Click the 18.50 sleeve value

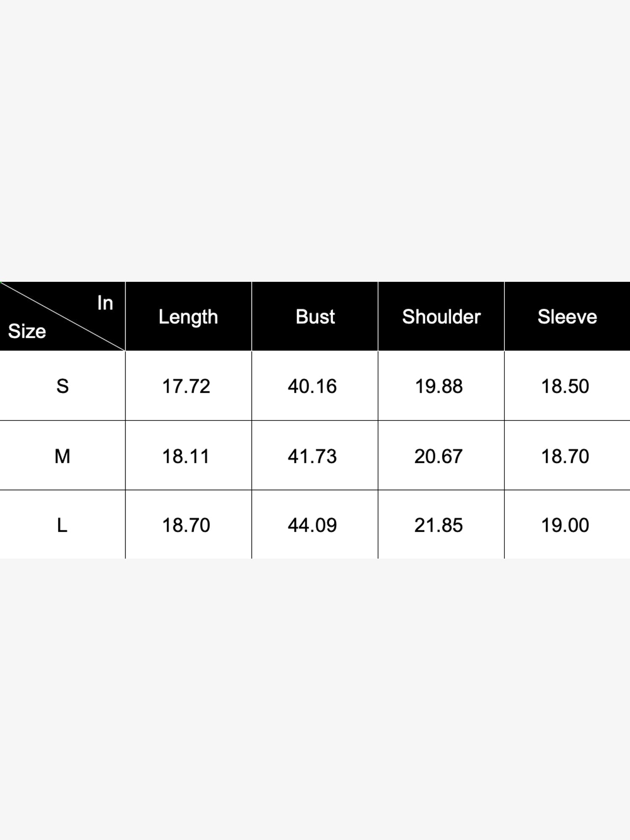point(565,386)
